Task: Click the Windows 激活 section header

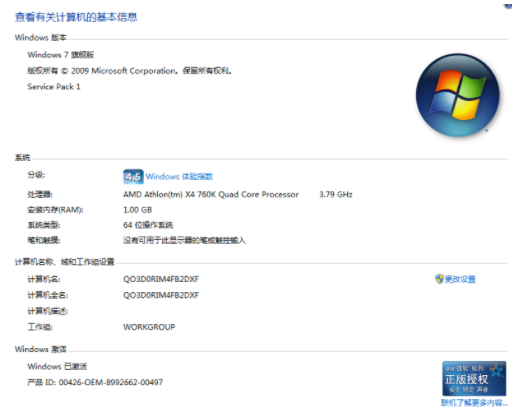Action: click(40, 349)
